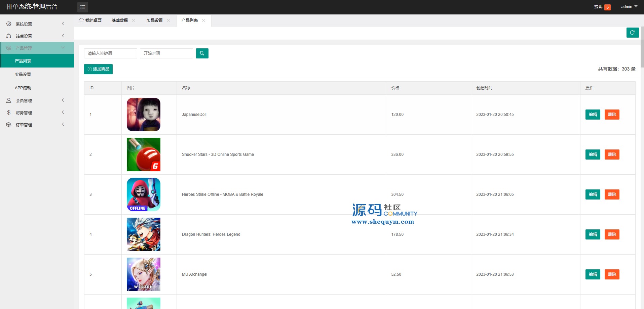Edit the Snooker Stars product
This screenshot has width=644, height=309.
[x=593, y=154]
